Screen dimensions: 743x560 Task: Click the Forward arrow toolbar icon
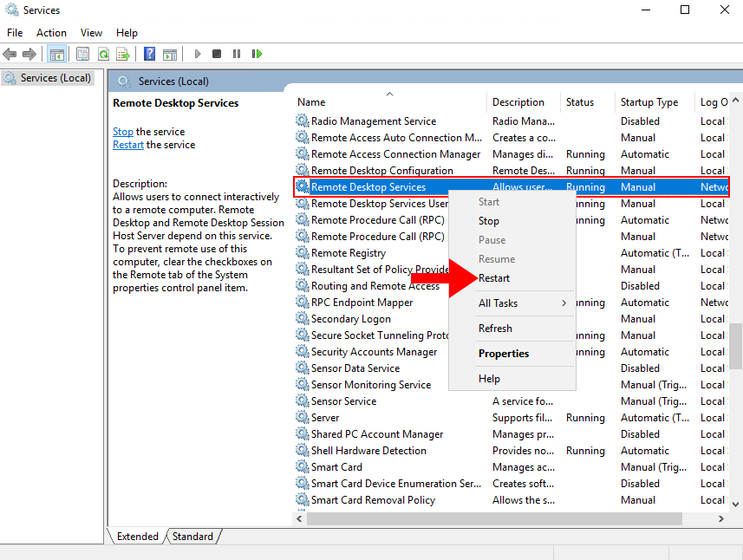point(29,54)
